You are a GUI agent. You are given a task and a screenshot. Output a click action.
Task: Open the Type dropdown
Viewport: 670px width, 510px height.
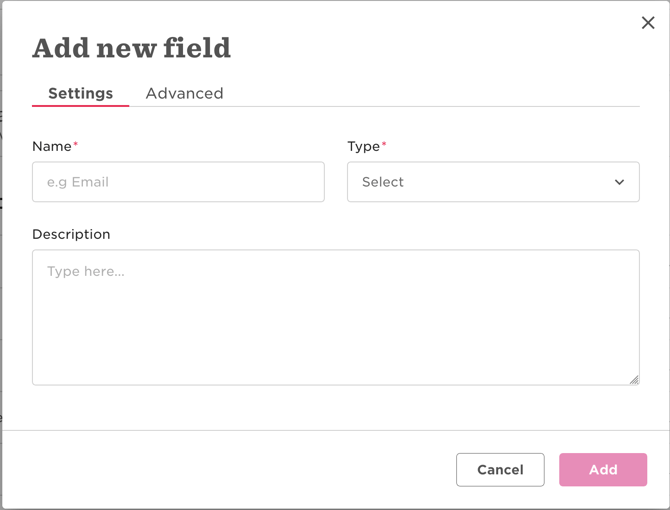pyautogui.click(x=493, y=182)
